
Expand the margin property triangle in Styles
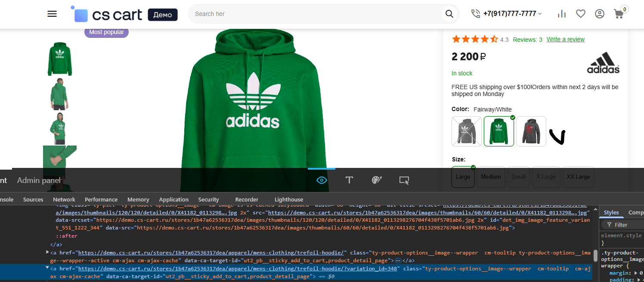pos(636,273)
